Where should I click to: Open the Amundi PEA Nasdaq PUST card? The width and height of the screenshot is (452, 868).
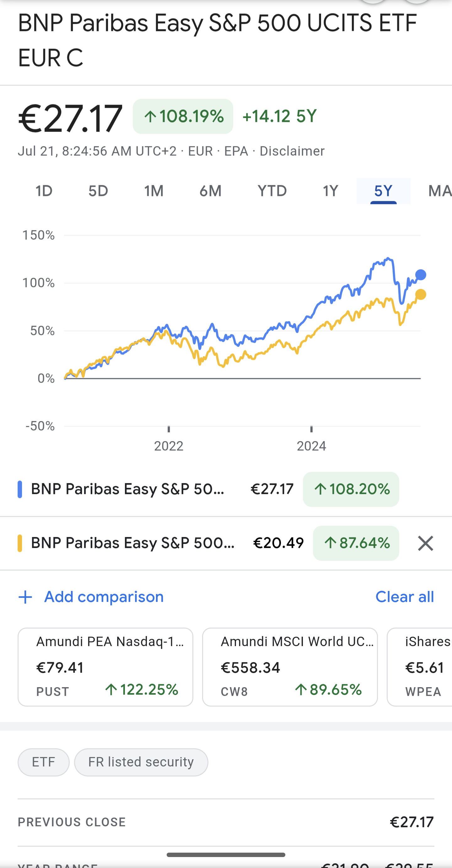(x=105, y=667)
